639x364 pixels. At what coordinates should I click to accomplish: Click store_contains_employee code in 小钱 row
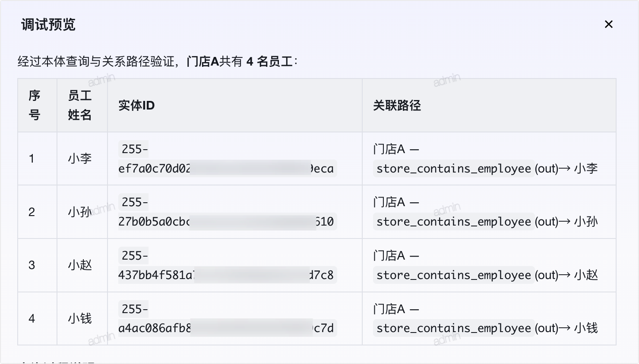point(454,328)
